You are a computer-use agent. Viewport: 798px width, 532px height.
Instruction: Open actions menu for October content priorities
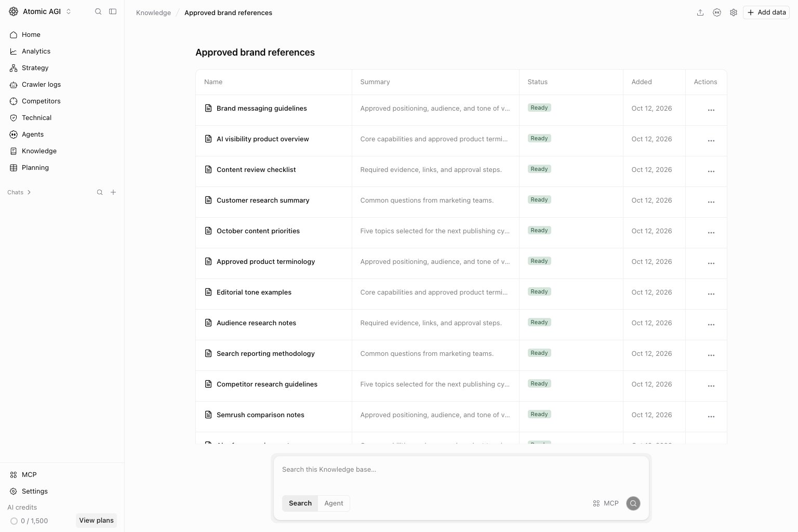pyautogui.click(x=711, y=233)
